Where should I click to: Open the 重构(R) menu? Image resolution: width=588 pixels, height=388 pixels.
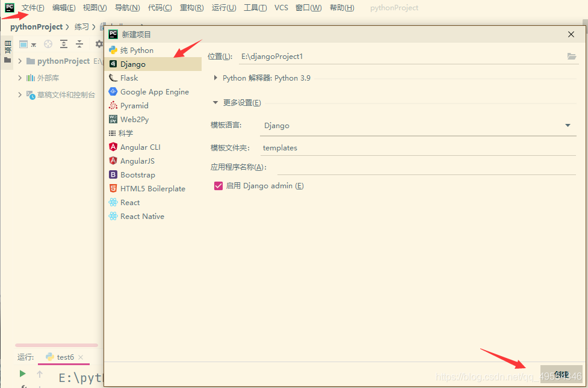click(191, 7)
